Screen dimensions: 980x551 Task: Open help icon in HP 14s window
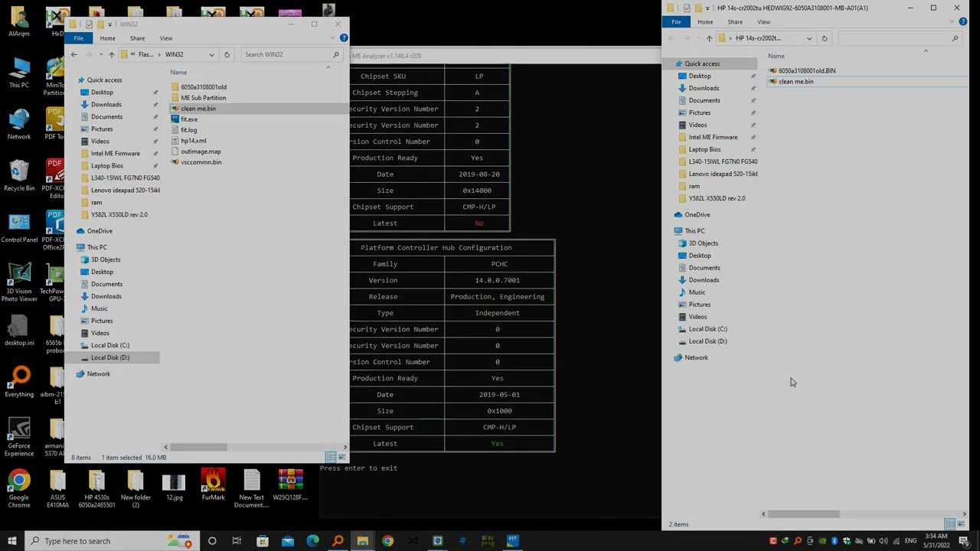click(963, 21)
